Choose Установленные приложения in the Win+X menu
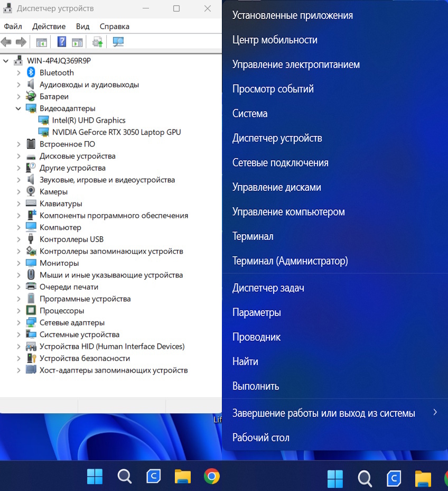Viewport: 448px width, 491px height. coord(334,15)
